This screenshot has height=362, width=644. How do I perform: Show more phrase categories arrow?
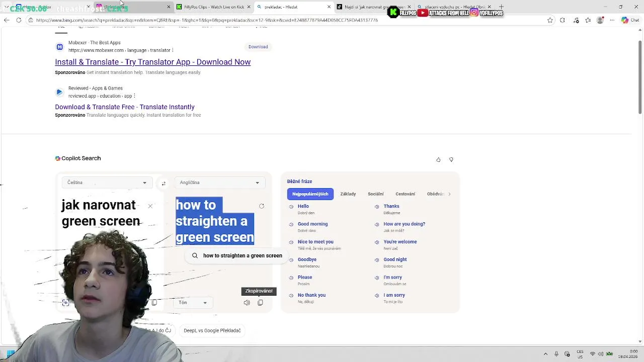(x=449, y=194)
